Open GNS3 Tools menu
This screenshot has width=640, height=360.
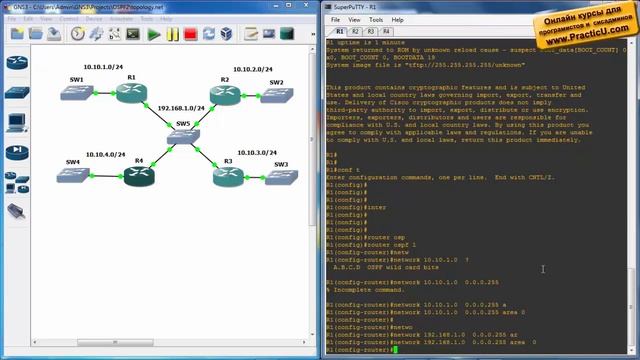147,19
